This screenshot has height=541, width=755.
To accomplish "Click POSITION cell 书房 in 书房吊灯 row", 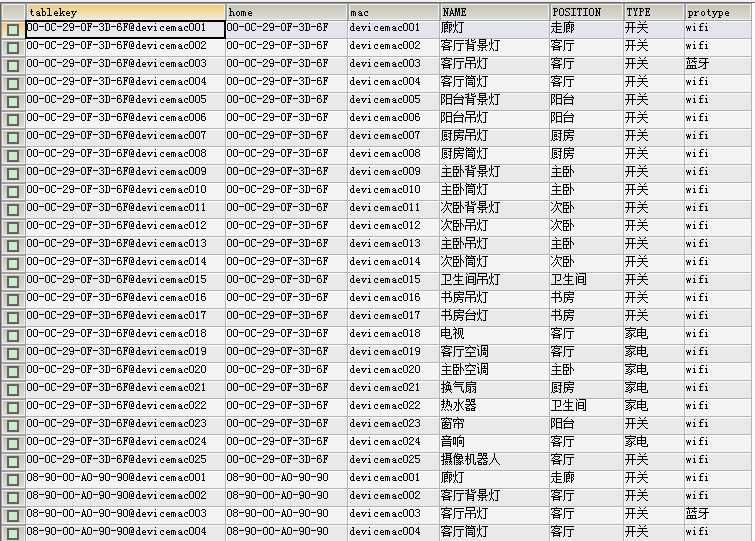I will [586, 297].
